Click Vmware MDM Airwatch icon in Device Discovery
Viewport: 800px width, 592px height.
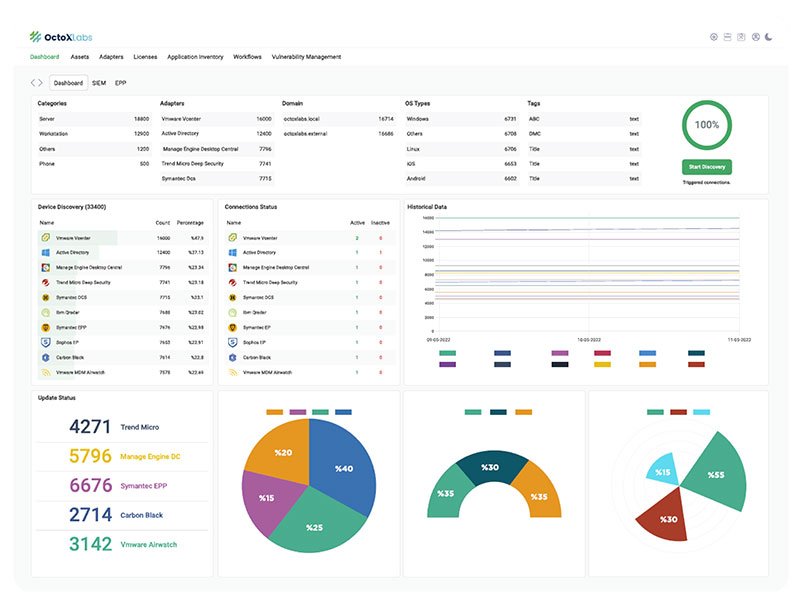point(45,373)
